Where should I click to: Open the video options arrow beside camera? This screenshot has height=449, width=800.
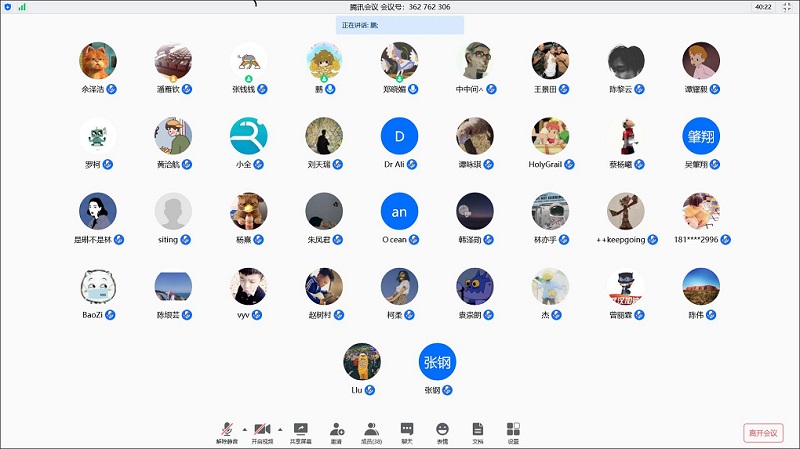pos(279,427)
